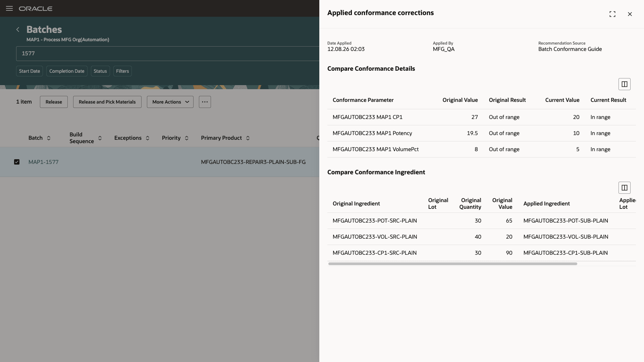The height and width of the screenshot is (362, 644).
Task: Open the hamburger navigation menu
Action: 9,8
